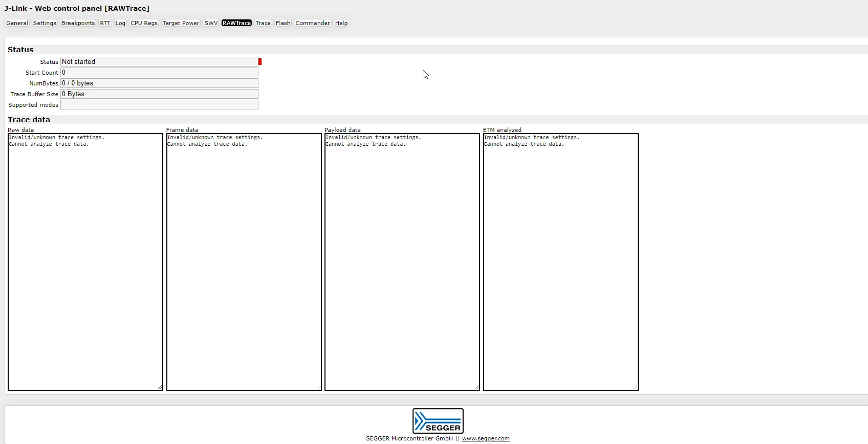
Task: Click inside the Raw data text area
Action: point(85,262)
